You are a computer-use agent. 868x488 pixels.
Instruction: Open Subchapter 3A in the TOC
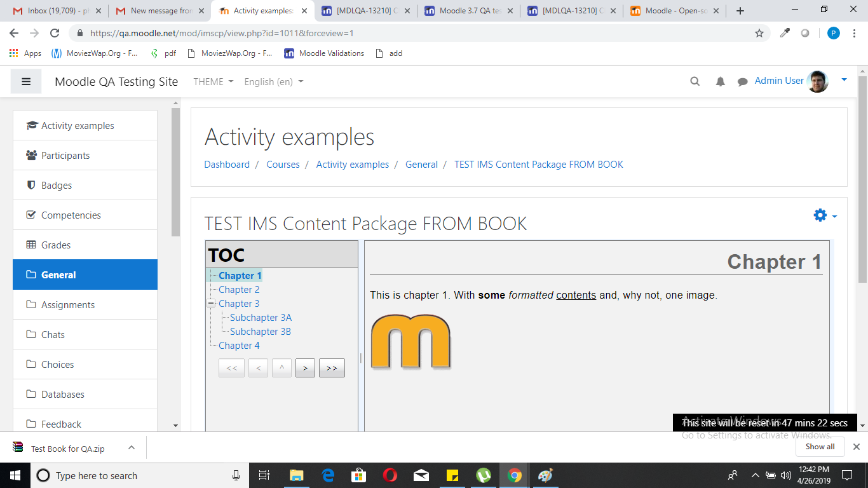click(261, 318)
